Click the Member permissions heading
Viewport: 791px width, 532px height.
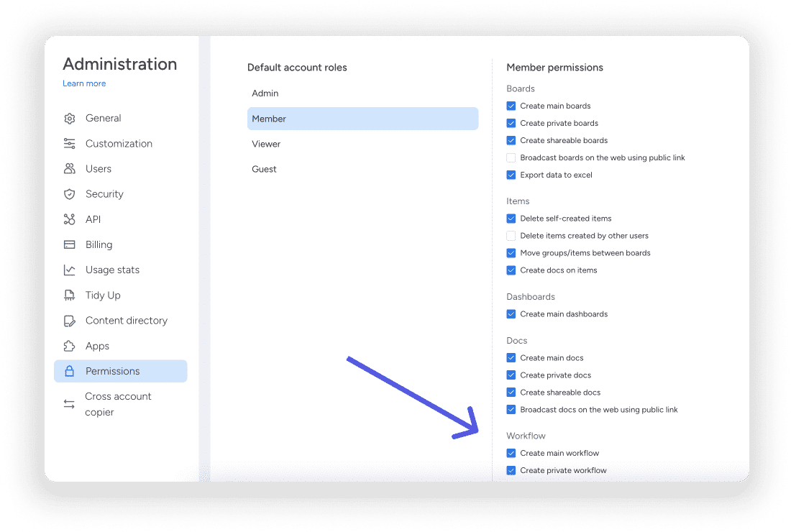point(555,68)
